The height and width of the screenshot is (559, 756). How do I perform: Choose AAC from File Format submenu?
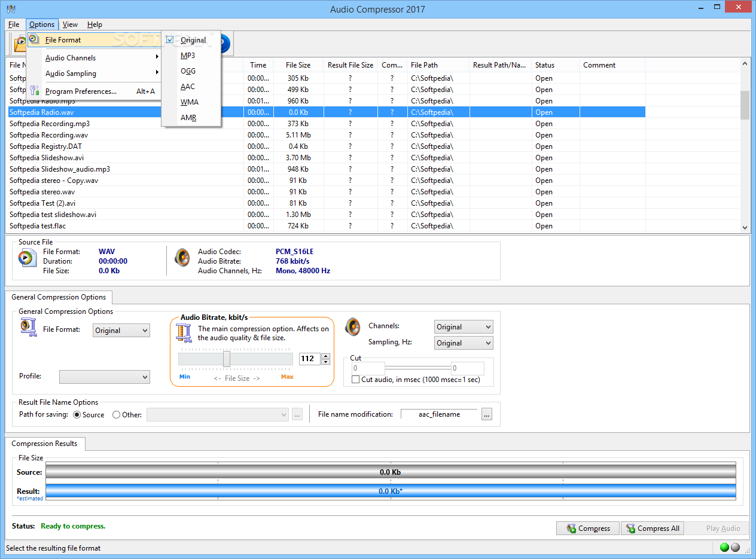[191, 87]
